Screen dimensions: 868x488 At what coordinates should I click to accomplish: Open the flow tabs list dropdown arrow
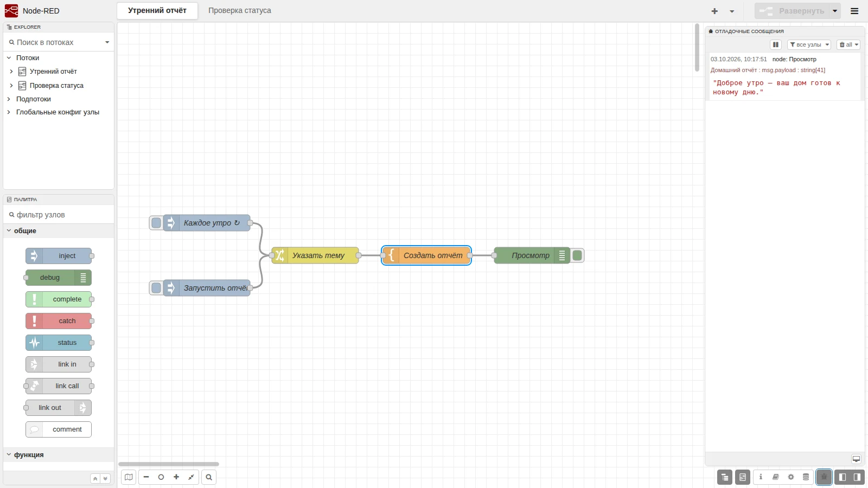click(732, 11)
